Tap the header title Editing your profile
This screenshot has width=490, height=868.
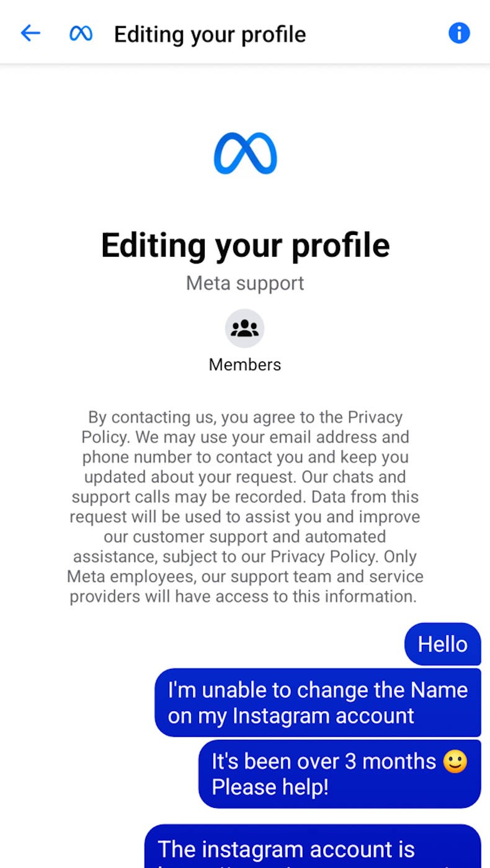[x=210, y=34]
